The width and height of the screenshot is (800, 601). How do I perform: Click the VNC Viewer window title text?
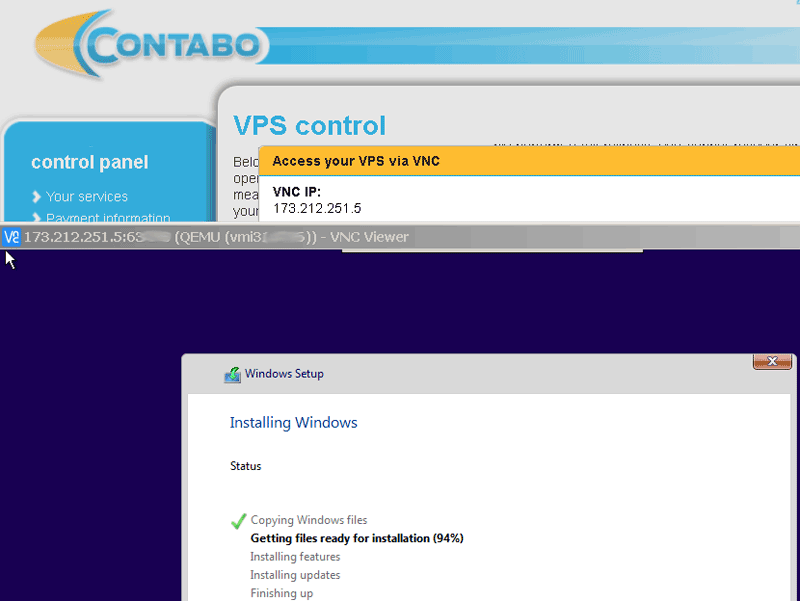point(215,237)
